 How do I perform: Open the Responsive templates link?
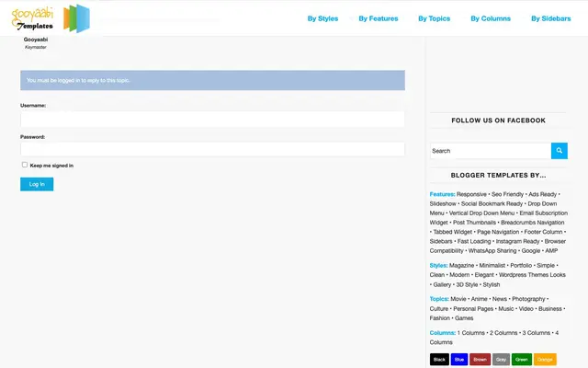click(471, 194)
